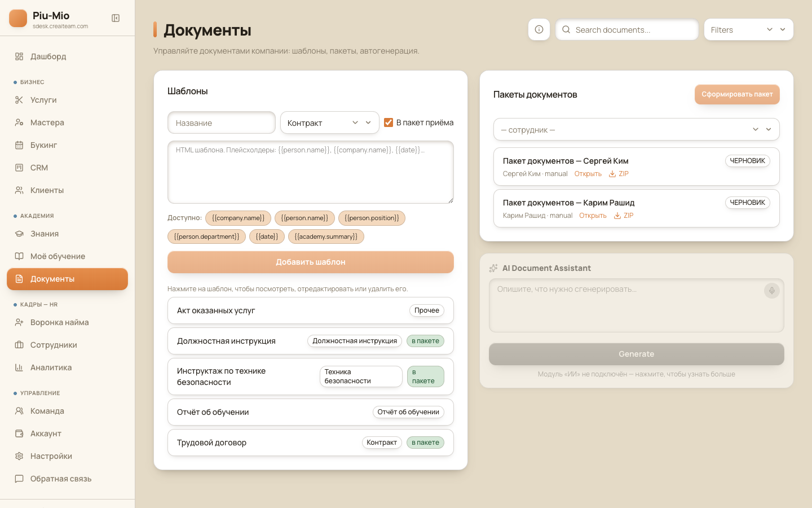Screen dimensions: 812x508
Task: Click ЧЕРНОВИК badge on Карим Рашид packet
Action: tap(748, 203)
